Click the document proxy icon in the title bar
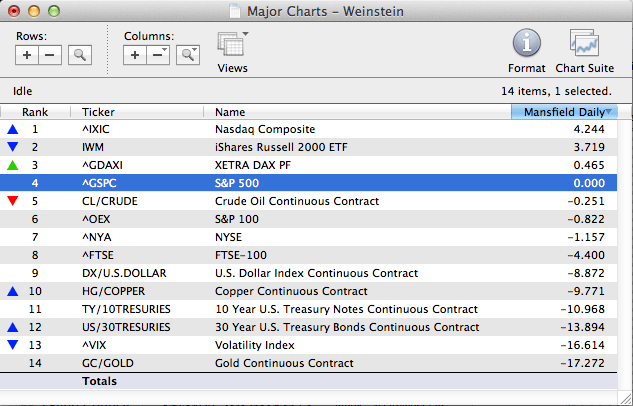This screenshot has height=406, width=633. point(234,9)
